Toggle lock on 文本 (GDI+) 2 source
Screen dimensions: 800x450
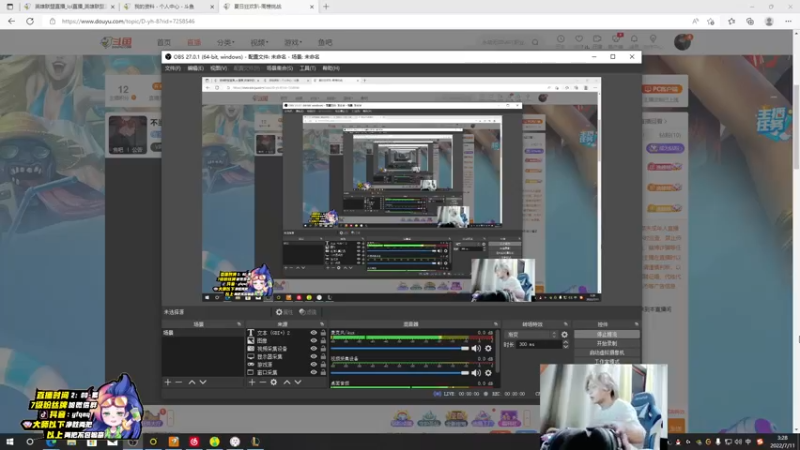pyautogui.click(x=323, y=333)
